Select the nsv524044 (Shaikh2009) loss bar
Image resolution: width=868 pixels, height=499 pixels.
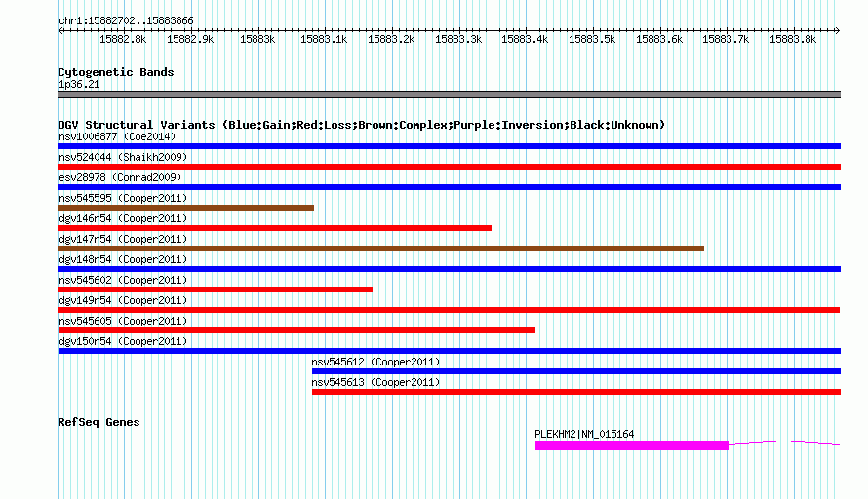point(449,167)
